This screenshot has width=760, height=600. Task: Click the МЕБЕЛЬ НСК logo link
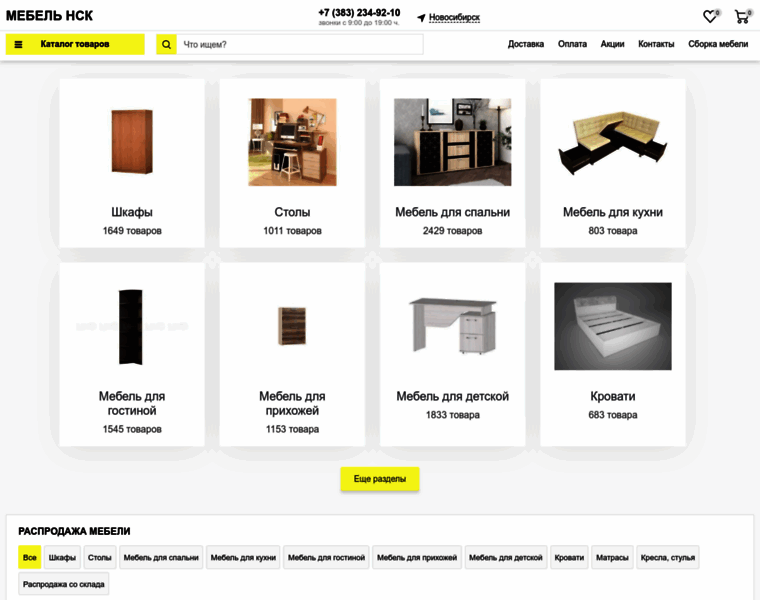coord(49,16)
